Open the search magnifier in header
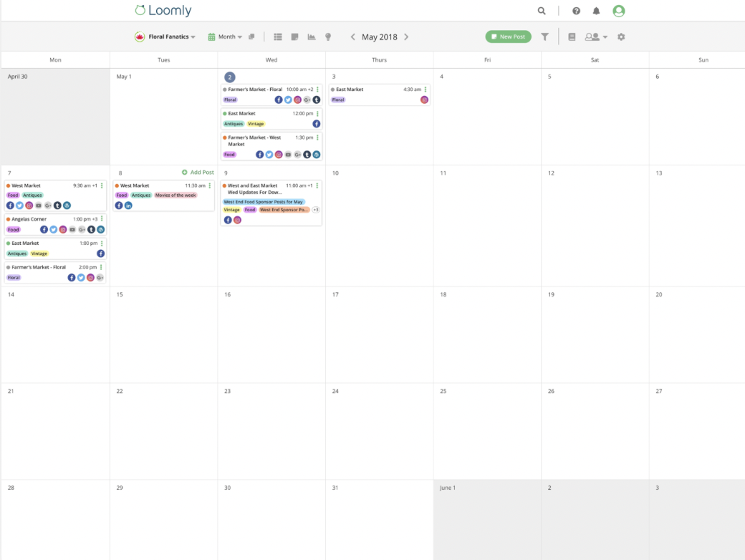Image resolution: width=745 pixels, height=560 pixels. pos(541,11)
